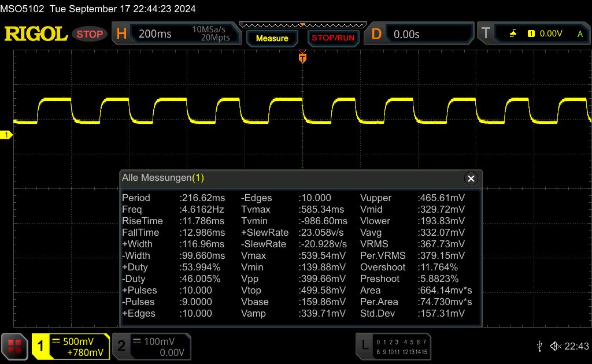This screenshot has width=592, height=364.
Task: Click the red STOP acquisition status badge
Action: coord(90,34)
